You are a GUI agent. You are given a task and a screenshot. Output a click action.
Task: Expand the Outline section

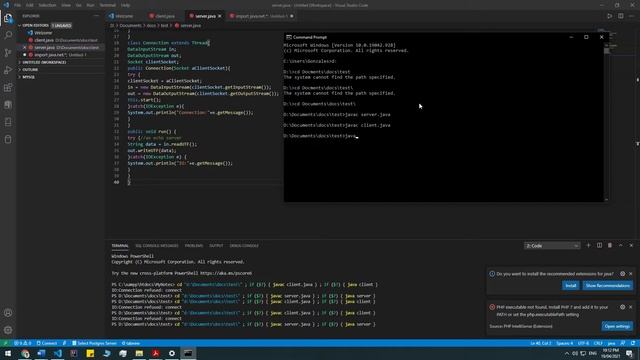click(x=30, y=69)
